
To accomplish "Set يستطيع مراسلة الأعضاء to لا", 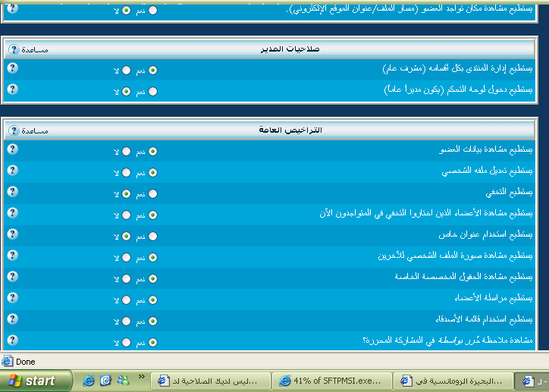I will tap(127, 299).
